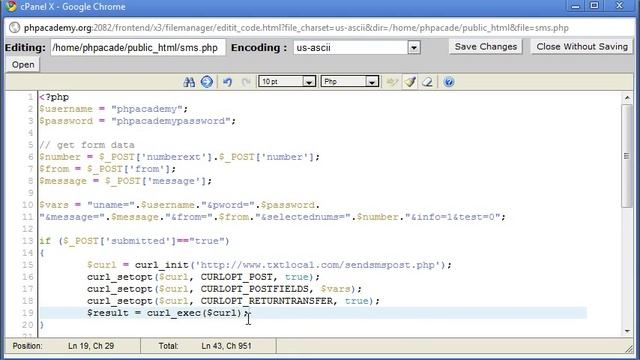Viewport: 640px width, 360px height.
Task: Click the word-wrap toggle arrow icon
Action: point(392,82)
